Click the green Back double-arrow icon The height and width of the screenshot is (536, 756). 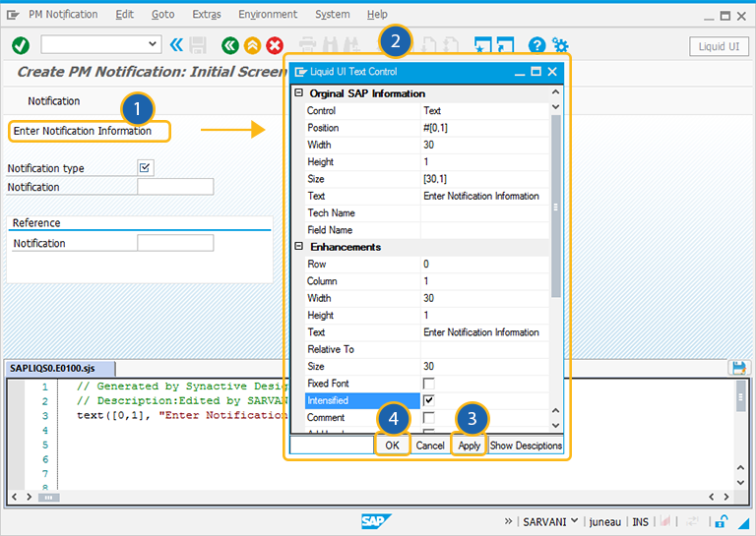coord(230,46)
